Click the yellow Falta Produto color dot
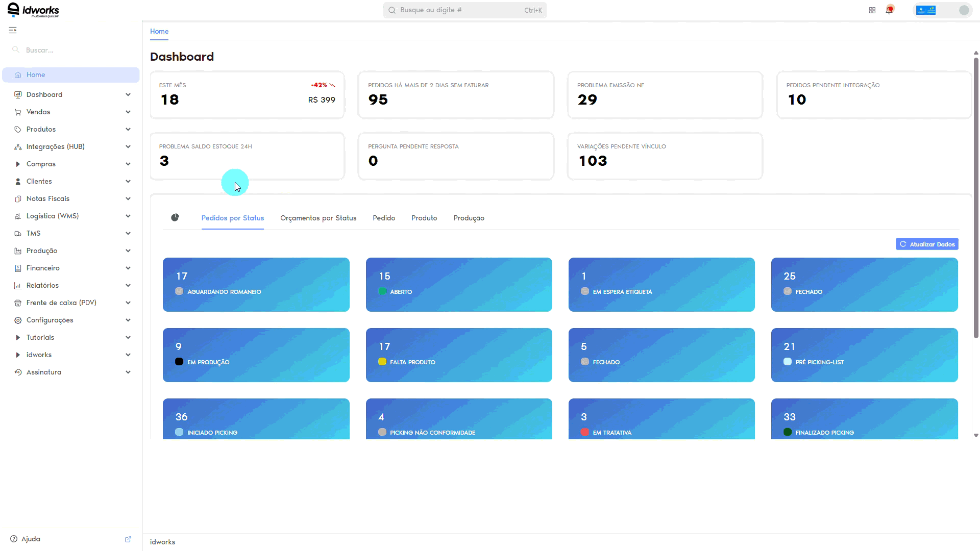The image size is (980, 551). click(x=382, y=362)
